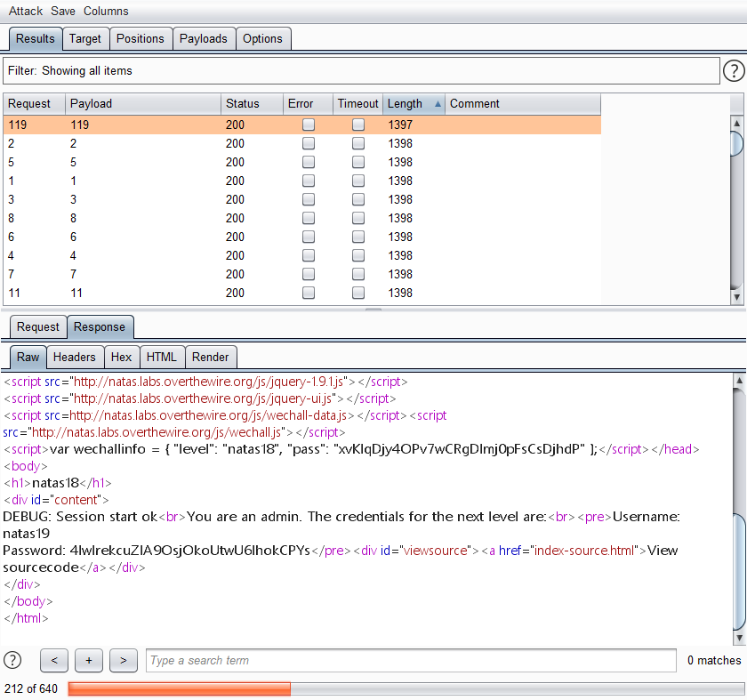Open search help icon at bottom left
Viewport: 747px width, 700px height.
pos(12,661)
